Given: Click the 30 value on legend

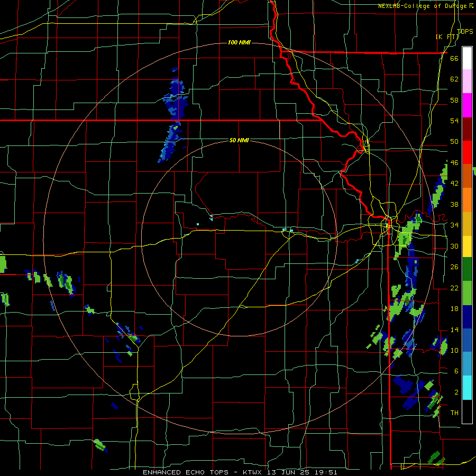Looking at the screenshot, I should 454,246.
